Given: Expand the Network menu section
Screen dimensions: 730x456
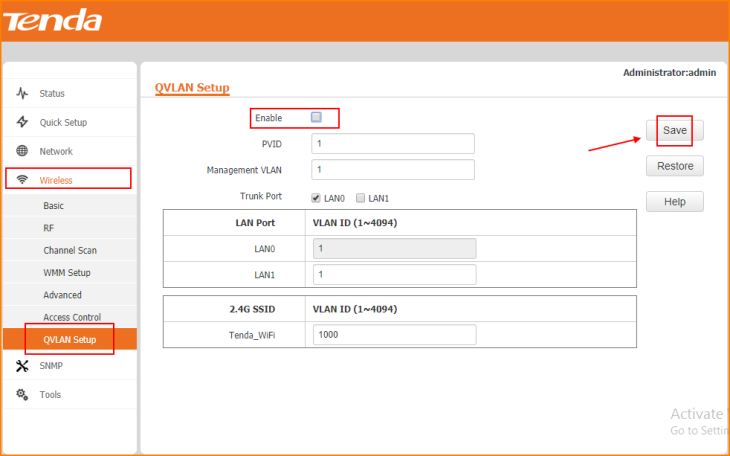Looking at the screenshot, I should pos(56,151).
